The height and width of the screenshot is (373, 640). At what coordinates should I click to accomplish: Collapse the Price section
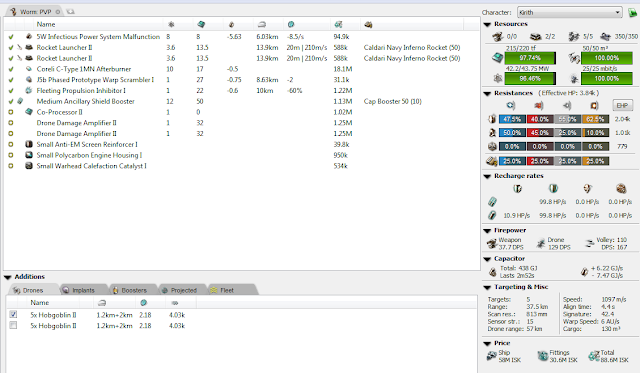tap(487, 344)
